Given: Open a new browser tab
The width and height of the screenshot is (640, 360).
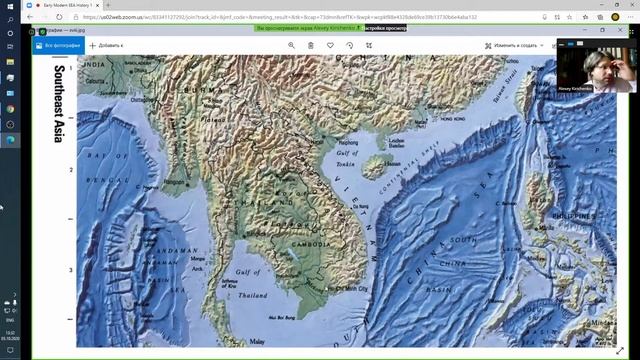Looking at the screenshot, I should 108,5.
